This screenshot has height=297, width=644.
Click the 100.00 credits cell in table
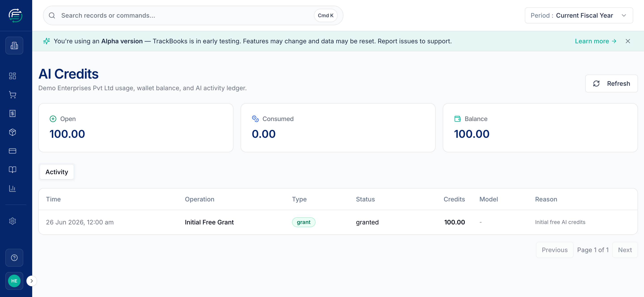coord(455,222)
